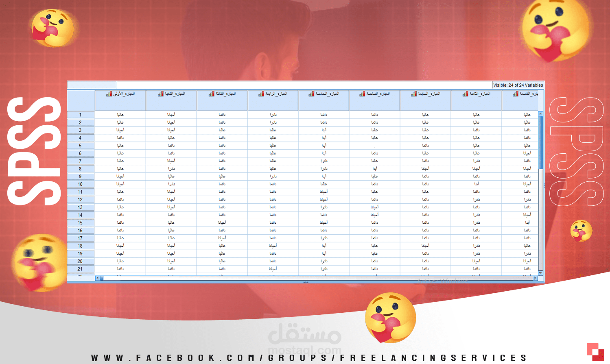The image size is (610, 364).
Task: Select row header 3
Action: pos(81,130)
